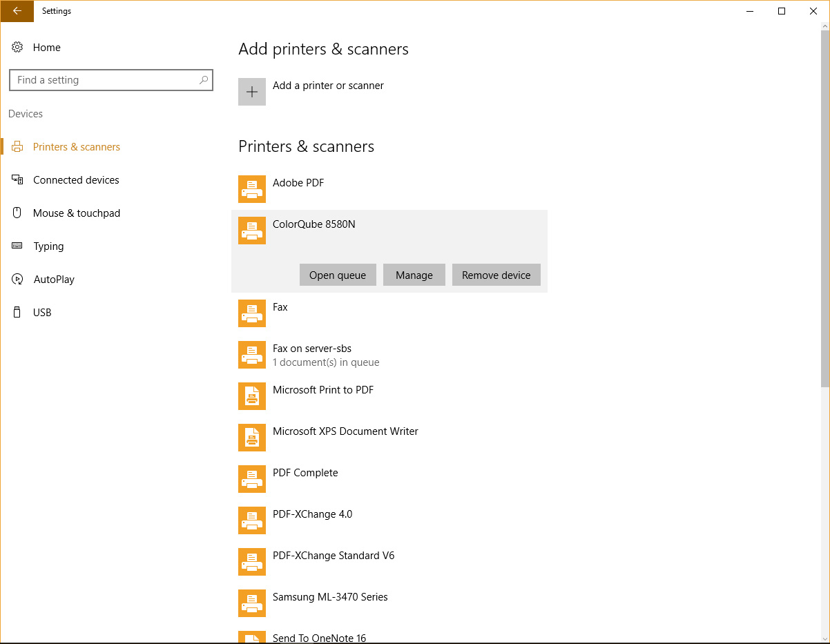This screenshot has width=830, height=644.
Task: Click Open queue for ColorQube 8580N
Action: [x=338, y=275]
